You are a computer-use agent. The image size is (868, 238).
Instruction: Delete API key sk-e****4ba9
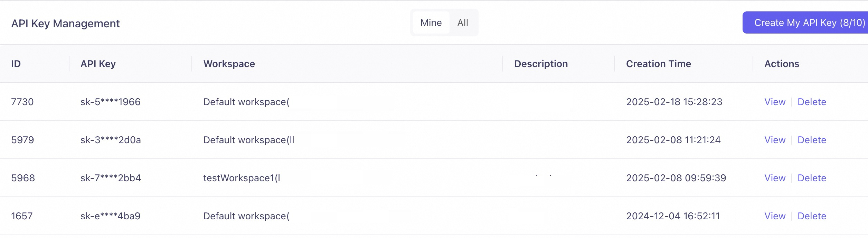(x=812, y=216)
